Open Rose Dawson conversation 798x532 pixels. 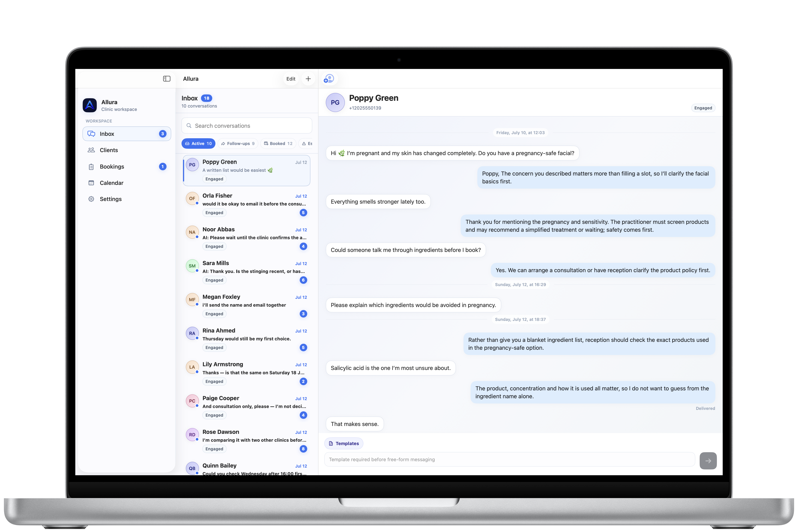click(x=247, y=440)
